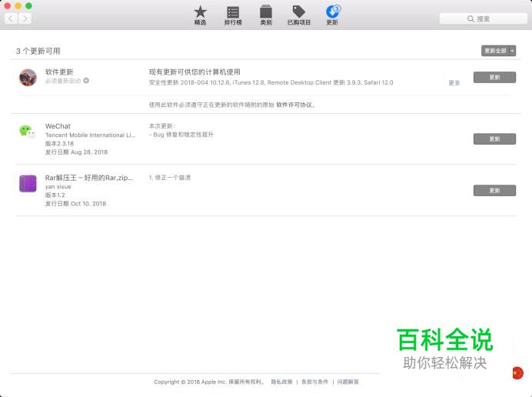
Task: Go back with the left arrow button
Action: pos(11,18)
